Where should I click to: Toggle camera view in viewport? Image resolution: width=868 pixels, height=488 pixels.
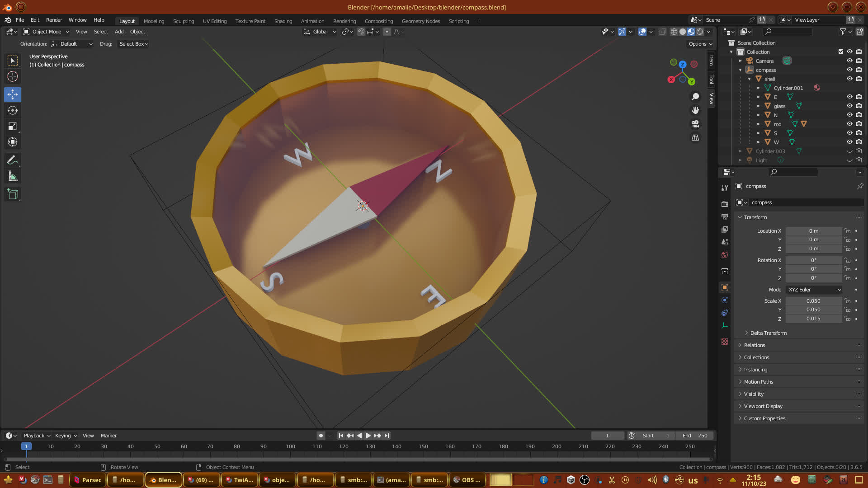(x=695, y=124)
